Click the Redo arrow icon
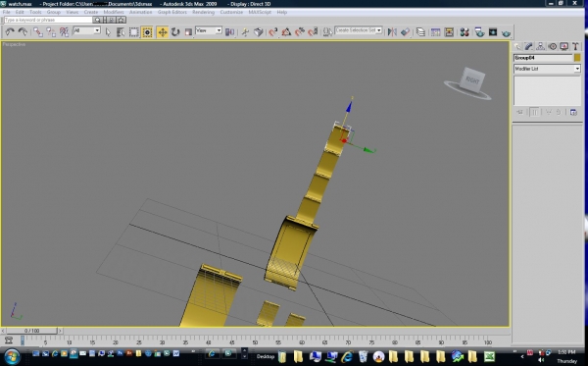Viewport: 588px width, 366px height. tap(23, 32)
